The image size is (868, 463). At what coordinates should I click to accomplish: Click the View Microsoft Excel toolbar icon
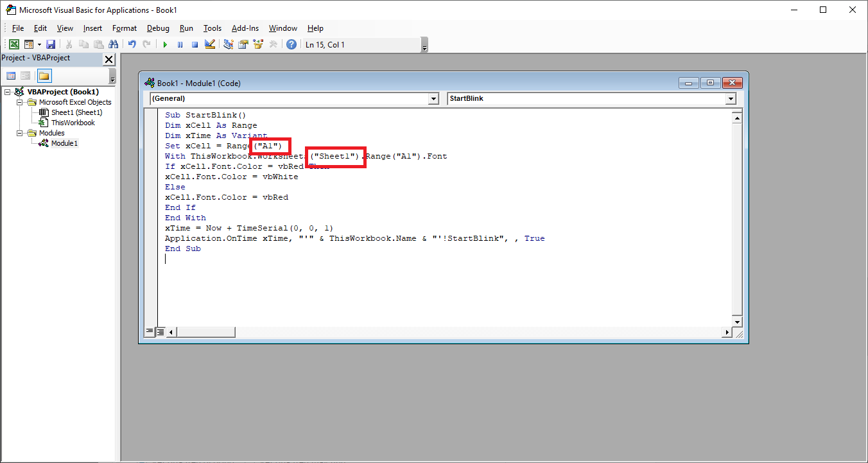13,44
